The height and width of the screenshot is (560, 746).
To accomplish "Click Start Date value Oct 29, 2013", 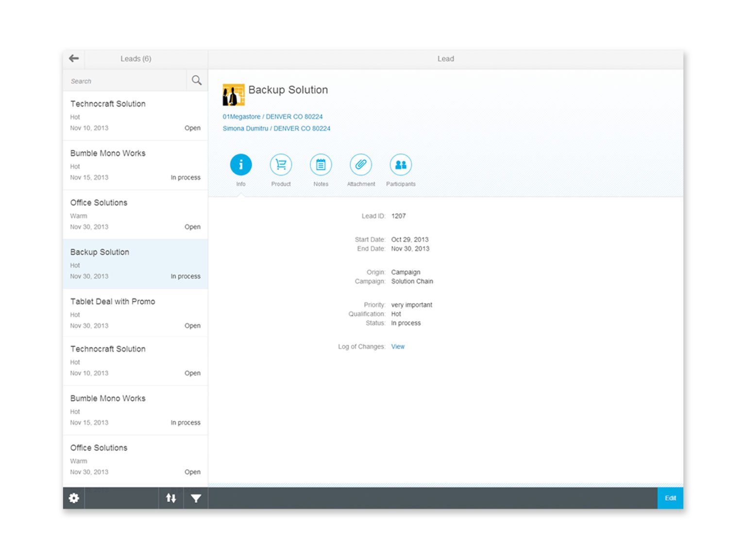I will click(410, 239).
